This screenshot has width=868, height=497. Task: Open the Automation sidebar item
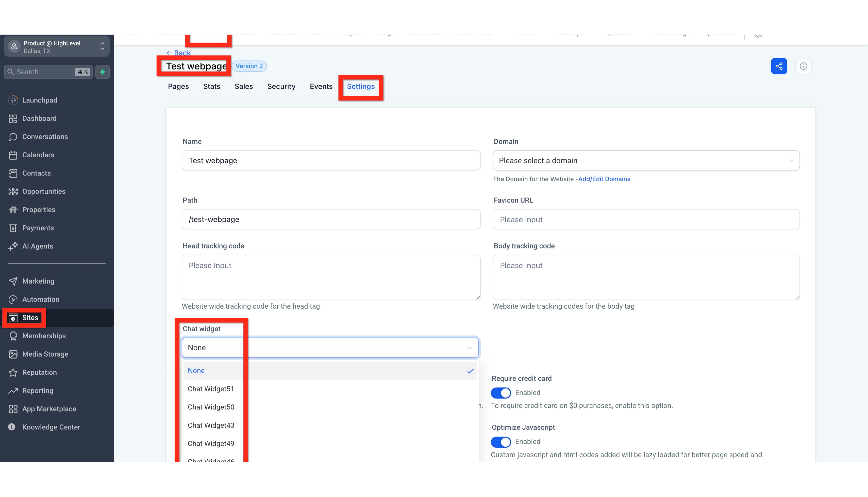click(x=41, y=299)
